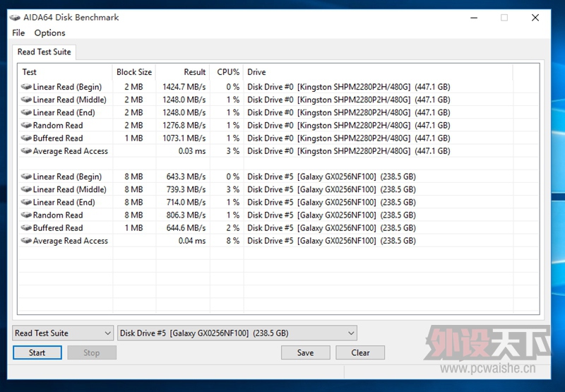Image resolution: width=565 pixels, height=392 pixels.
Task: Select Kingston Linear Read (Begin) test name
Action: click(x=67, y=87)
